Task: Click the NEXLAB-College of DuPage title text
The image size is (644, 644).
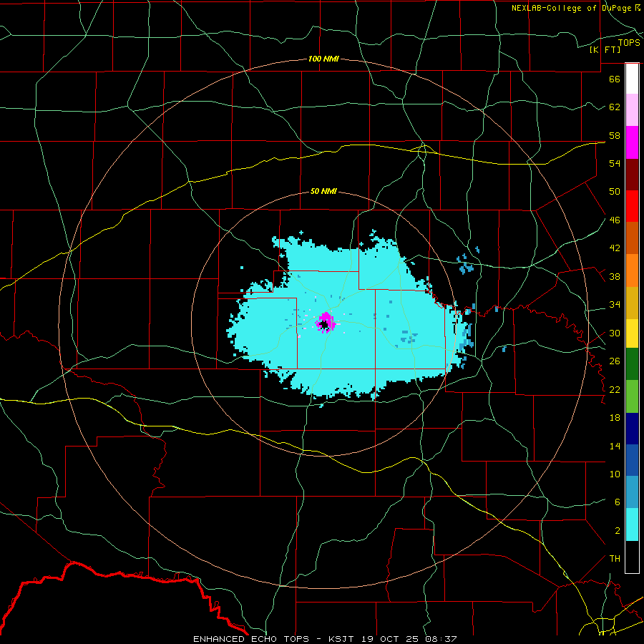Action: [x=576, y=8]
